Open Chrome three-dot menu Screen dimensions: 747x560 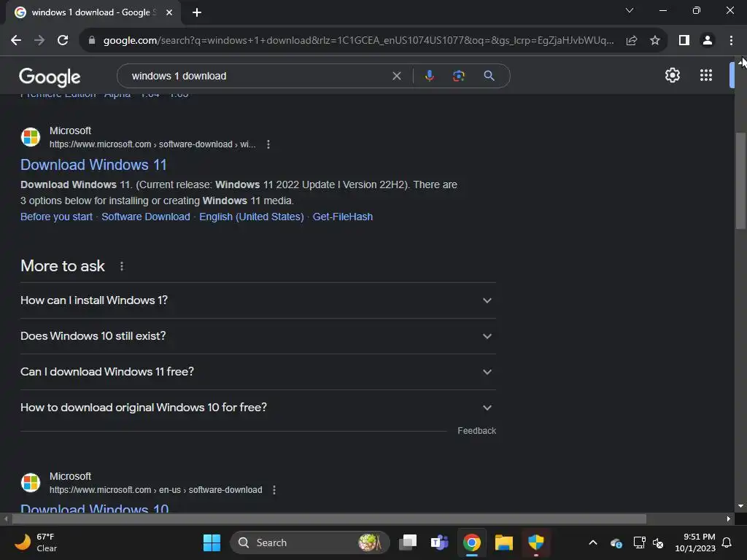(x=731, y=41)
